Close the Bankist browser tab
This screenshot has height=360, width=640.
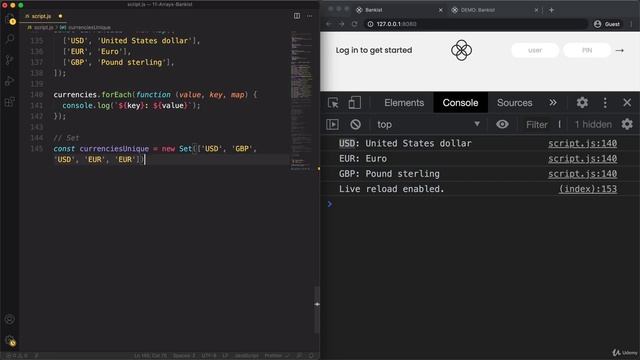[x=440, y=10]
